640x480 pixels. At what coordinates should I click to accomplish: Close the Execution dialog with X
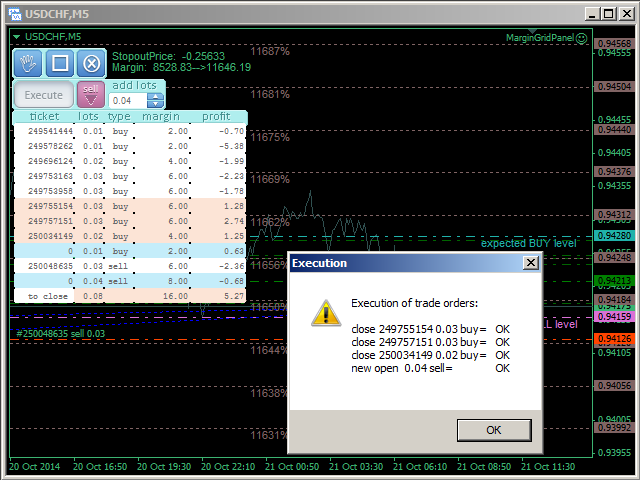(530, 263)
